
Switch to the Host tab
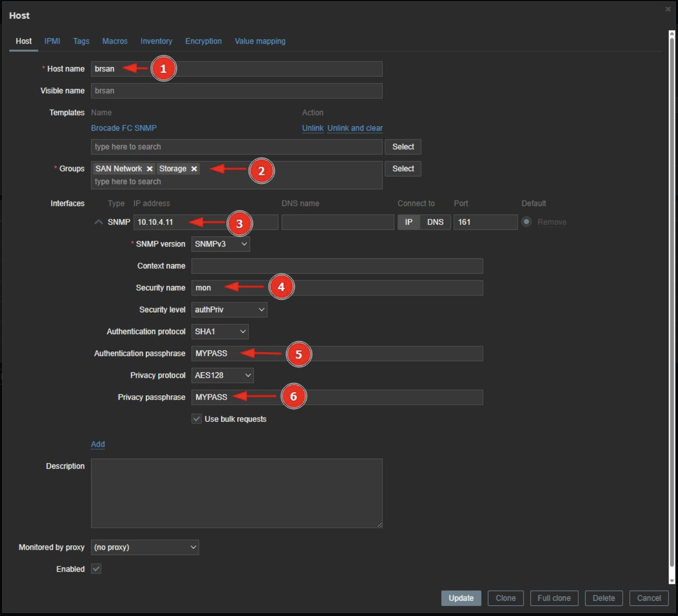[x=24, y=41]
